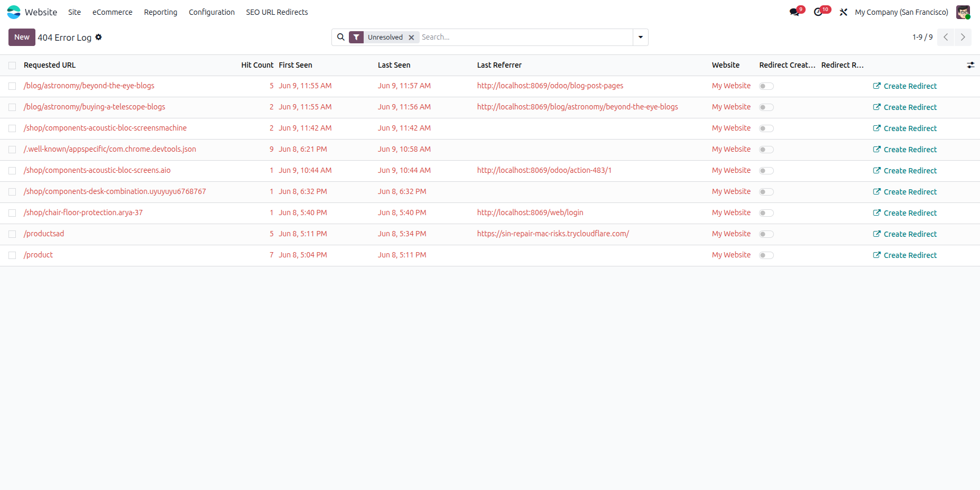The image size is (980, 490).
Task: Open the Site menu
Action: tap(75, 12)
